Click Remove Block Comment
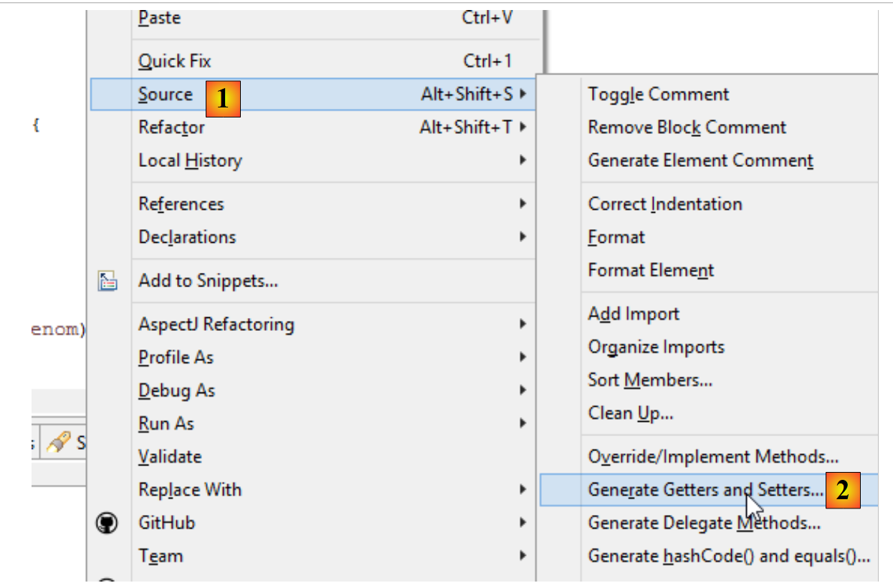 (687, 127)
